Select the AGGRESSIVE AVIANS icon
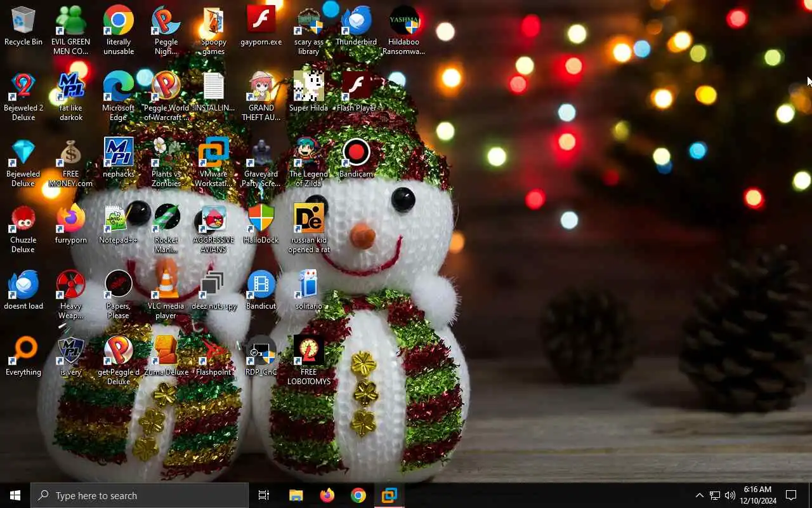 pos(214,229)
